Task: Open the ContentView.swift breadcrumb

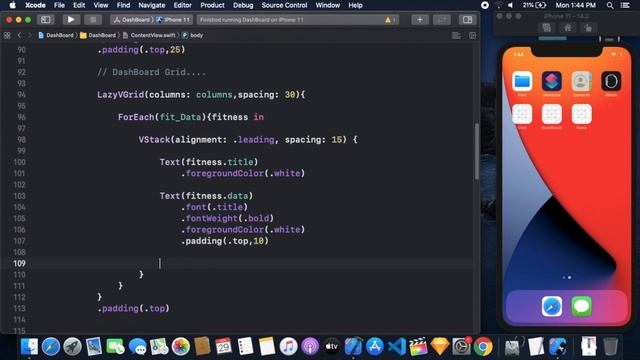Action: coord(149,36)
